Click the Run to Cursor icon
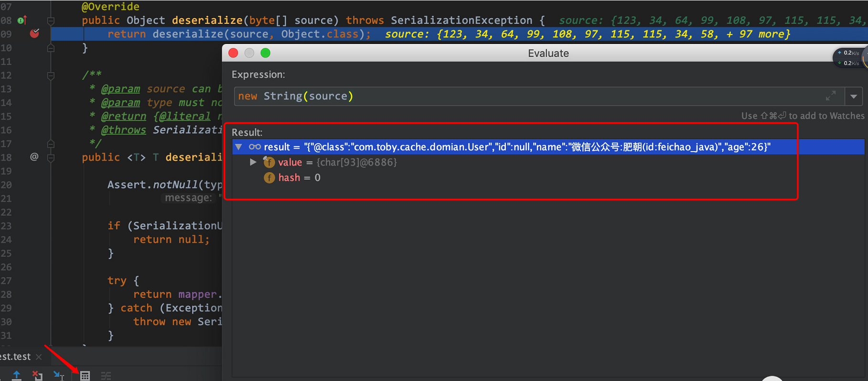Viewport: 868px width, 381px height. tap(58, 376)
